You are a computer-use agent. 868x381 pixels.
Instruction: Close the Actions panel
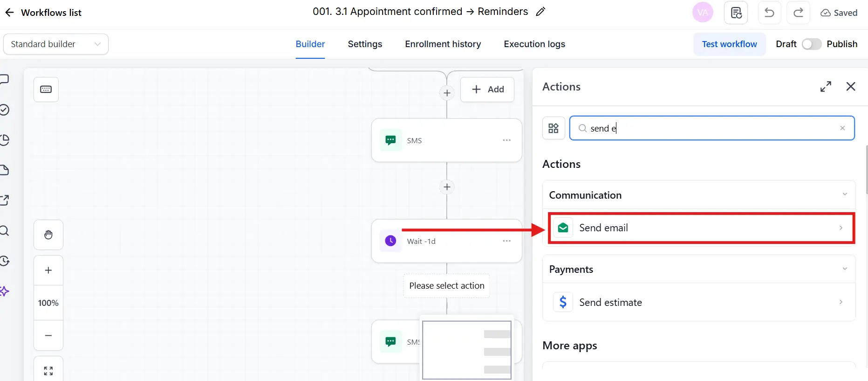click(851, 87)
